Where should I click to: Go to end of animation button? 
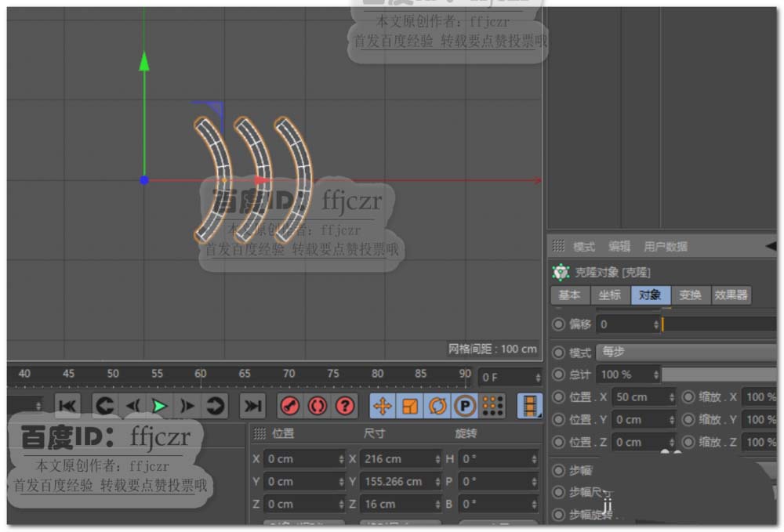click(x=252, y=405)
